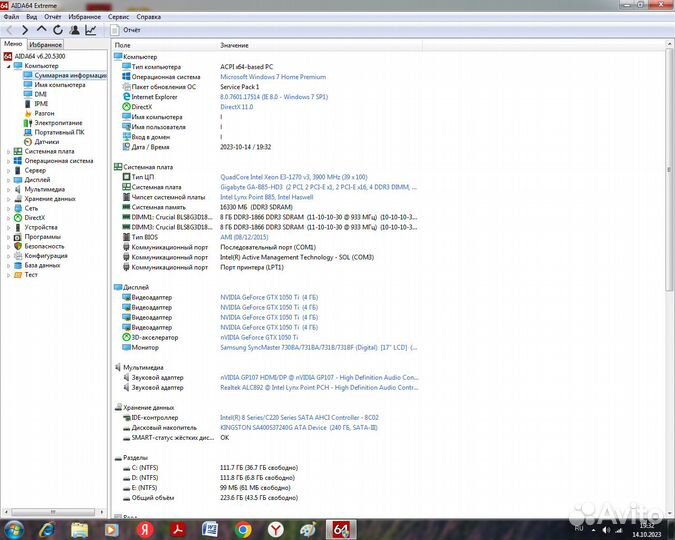Viewport: 675px width, 540px height.
Task: Open the Файл menu
Action: 10,17
